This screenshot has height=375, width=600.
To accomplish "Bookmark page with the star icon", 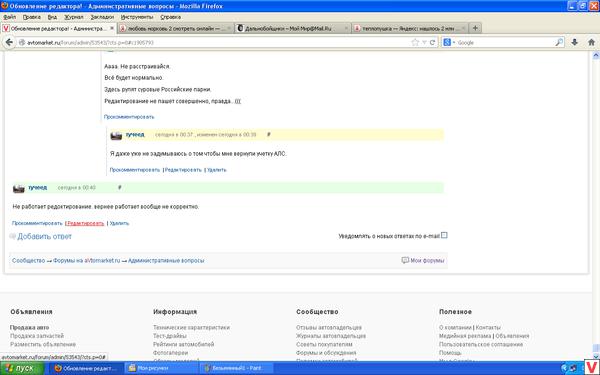I will tap(415, 42).
